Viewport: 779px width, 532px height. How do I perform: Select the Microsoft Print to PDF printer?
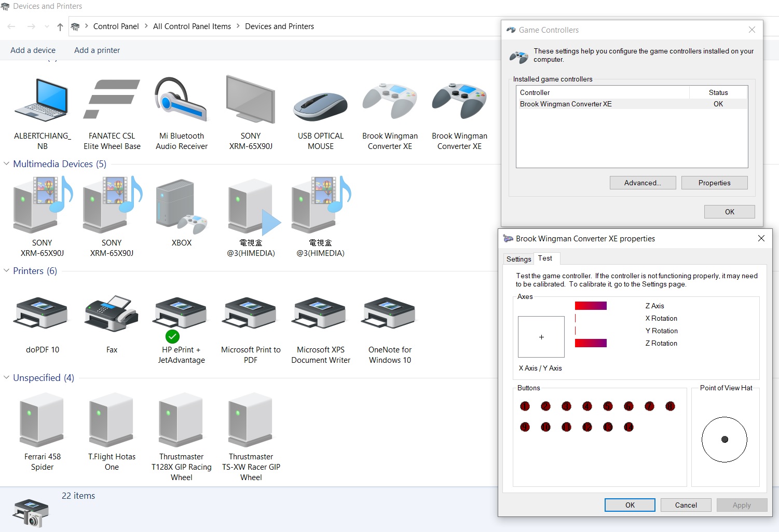click(251, 329)
